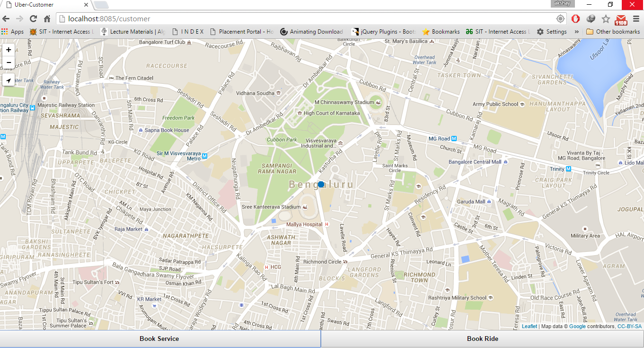
Task: Go forward with browser forward arrow
Action: point(19,19)
